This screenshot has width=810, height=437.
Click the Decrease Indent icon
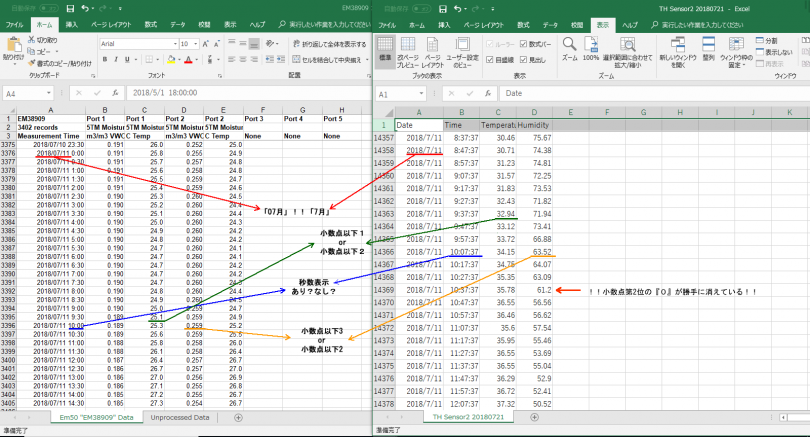tap(270, 59)
